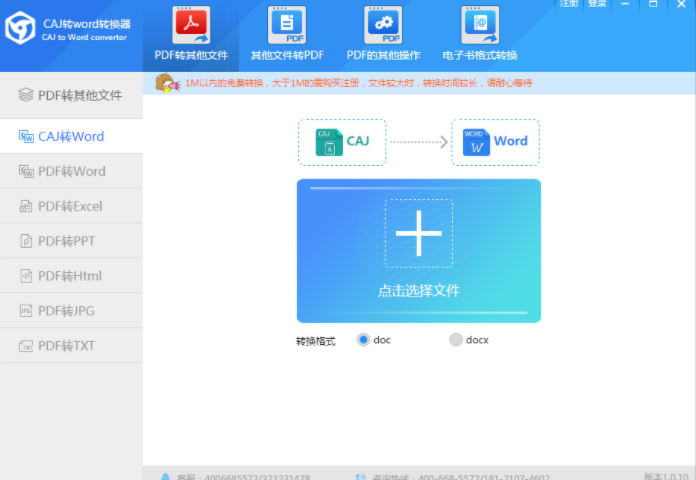This screenshot has width=696, height=480.
Task: Click the large plus add-file icon
Action: (x=418, y=233)
